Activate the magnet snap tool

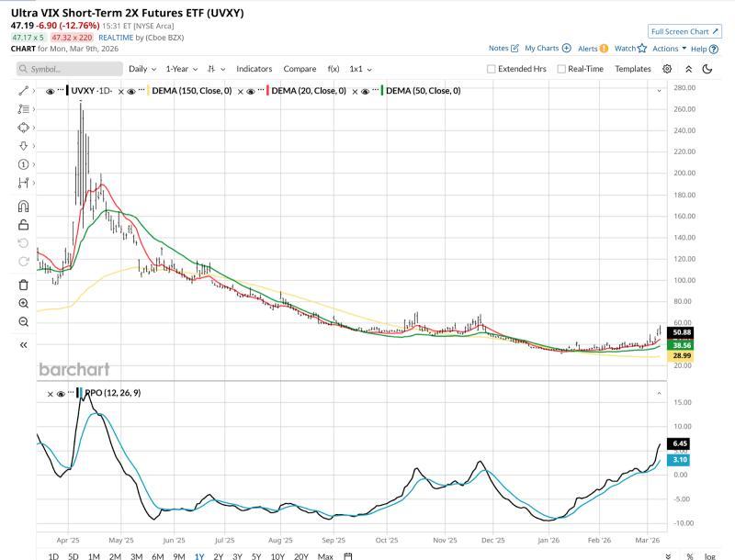pyautogui.click(x=23, y=205)
